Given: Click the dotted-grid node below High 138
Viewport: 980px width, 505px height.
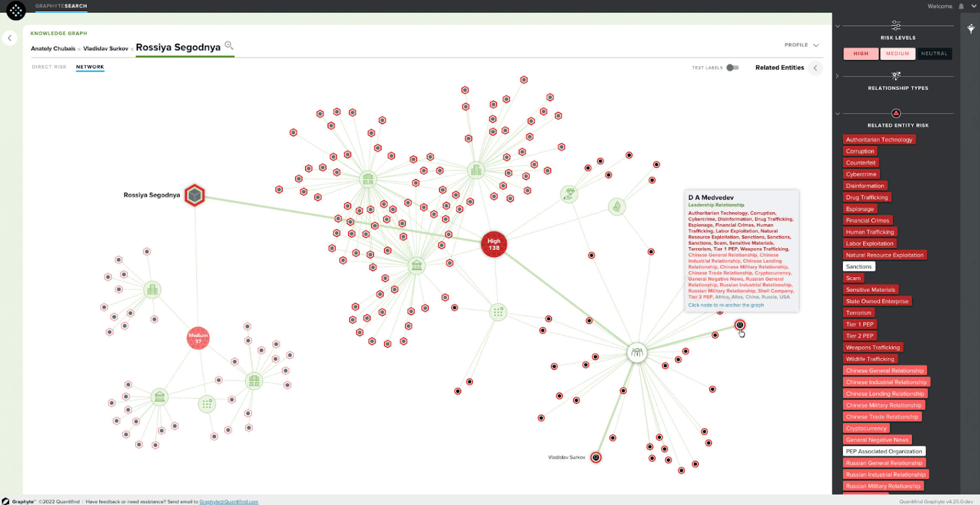Looking at the screenshot, I should tap(498, 312).
